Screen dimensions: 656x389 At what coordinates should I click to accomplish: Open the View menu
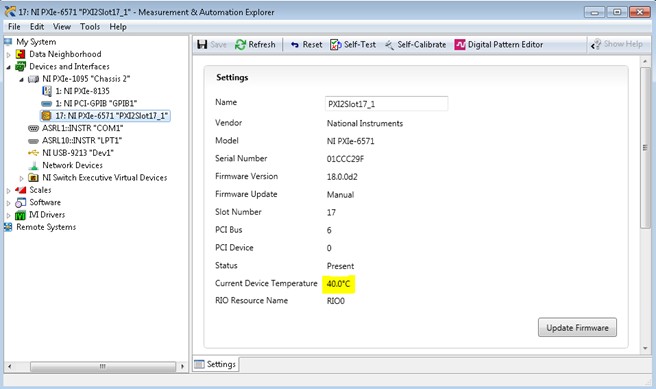(62, 27)
